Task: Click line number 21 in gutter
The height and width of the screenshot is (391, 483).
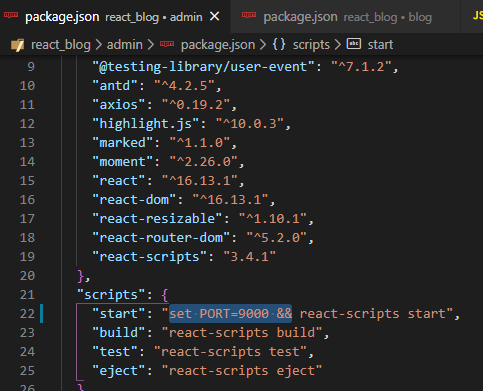Action: [27, 295]
